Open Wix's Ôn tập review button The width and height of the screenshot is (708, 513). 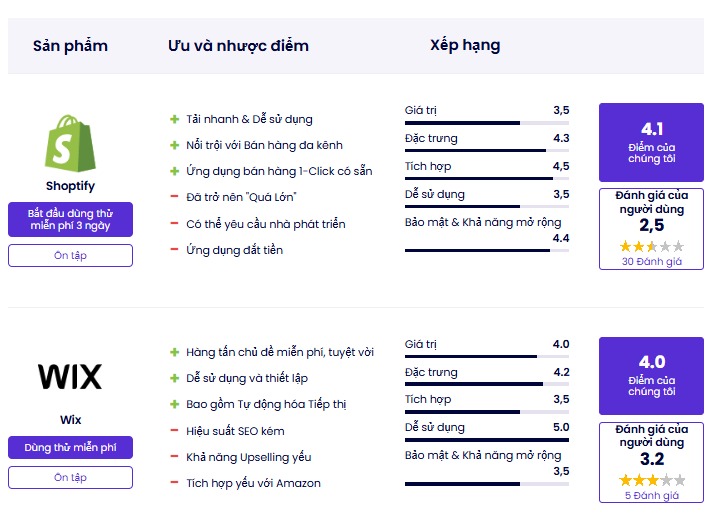click(70, 477)
